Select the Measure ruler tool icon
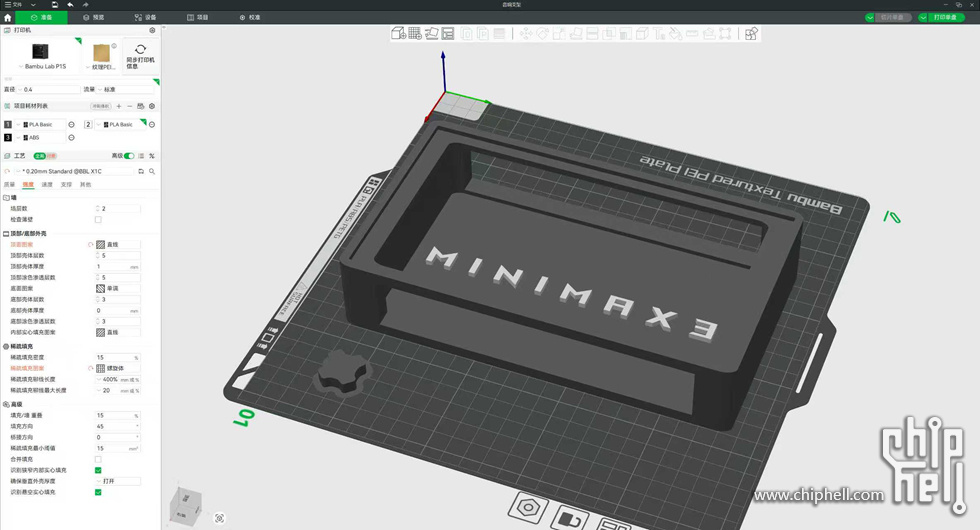 [692, 33]
